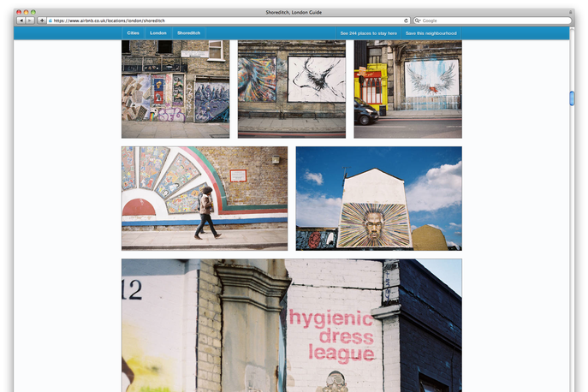Click the browser forward arrow button
The image size is (588, 392).
click(30, 20)
